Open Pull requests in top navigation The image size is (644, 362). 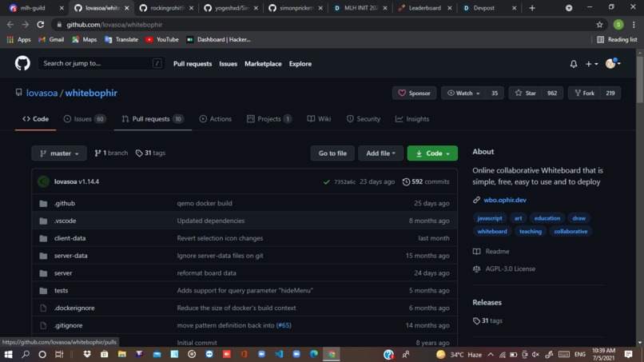[x=193, y=64]
